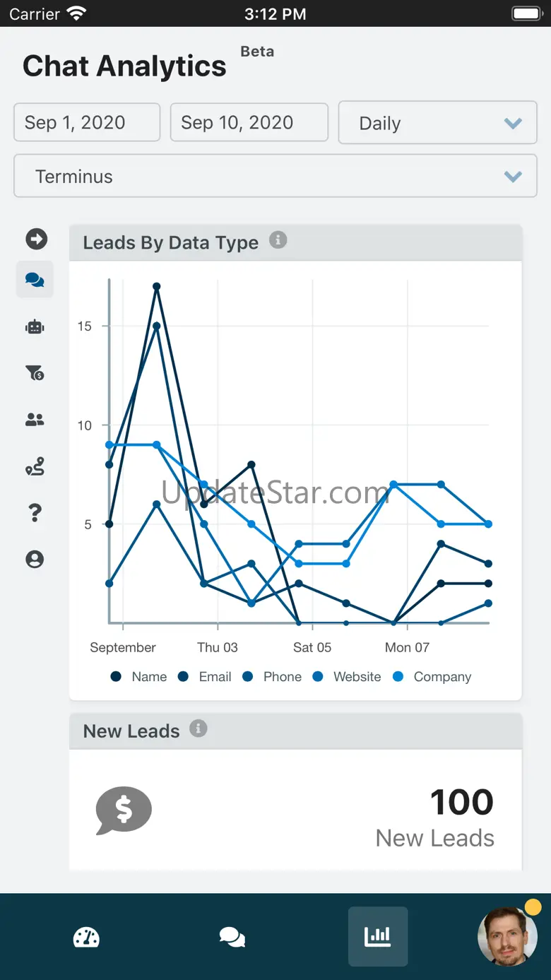The width and height of the screenshot is (551, 980).
Task: Show info for Leads By Data Type
Action: point(278,240)
